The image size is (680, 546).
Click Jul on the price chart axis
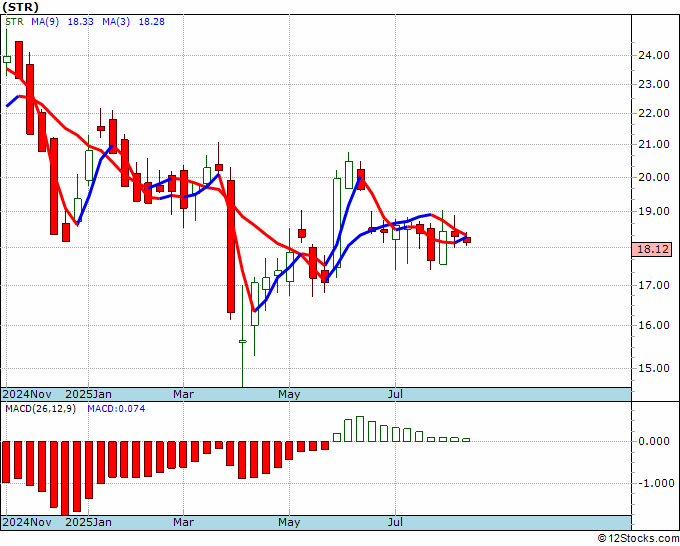click(396, 394)
